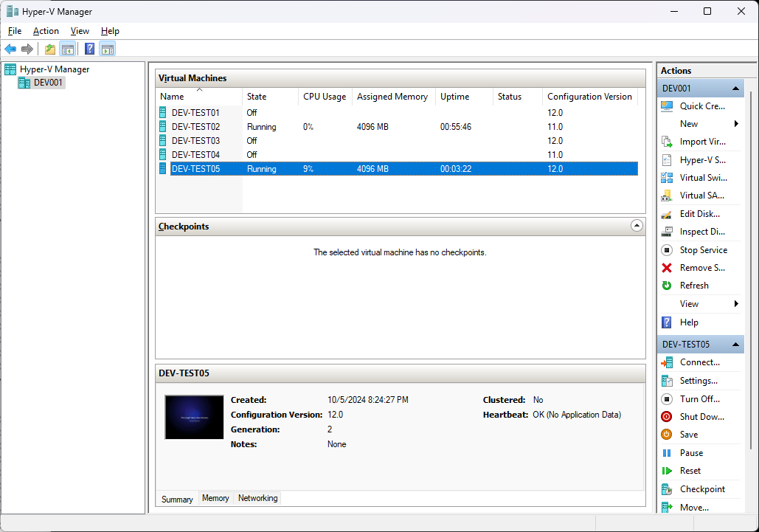Click Import Virtual Machine icon
The height and width of the screenshot is (532, 759).
pos(667,142)
